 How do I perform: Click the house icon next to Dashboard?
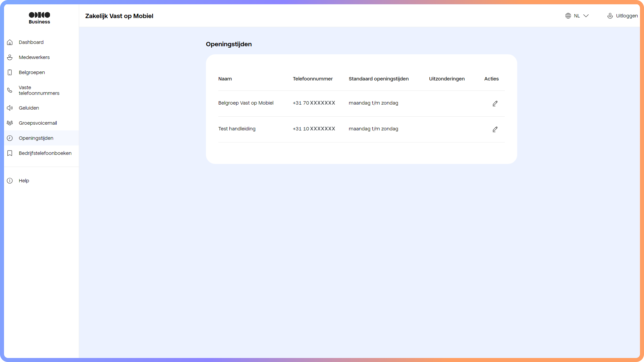10,42
